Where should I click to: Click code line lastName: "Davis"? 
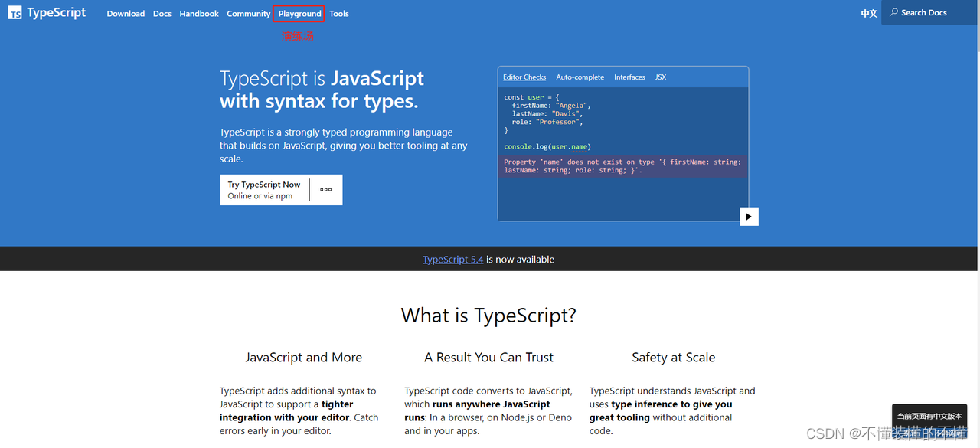(x=547, y=114)
